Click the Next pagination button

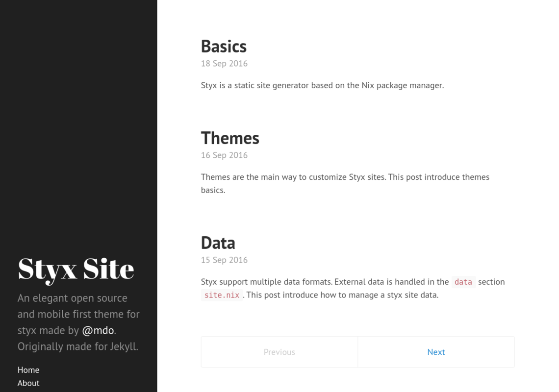pos(436,352)
